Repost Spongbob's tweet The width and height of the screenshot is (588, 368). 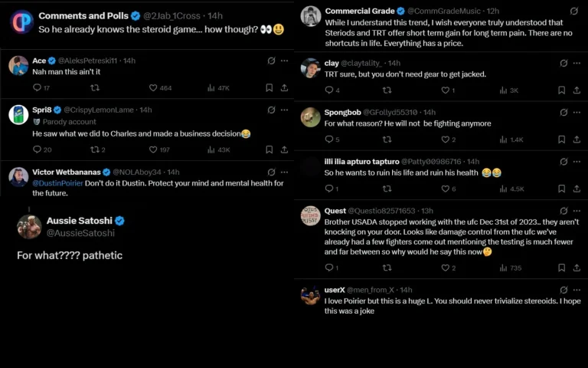pos(386,140)
